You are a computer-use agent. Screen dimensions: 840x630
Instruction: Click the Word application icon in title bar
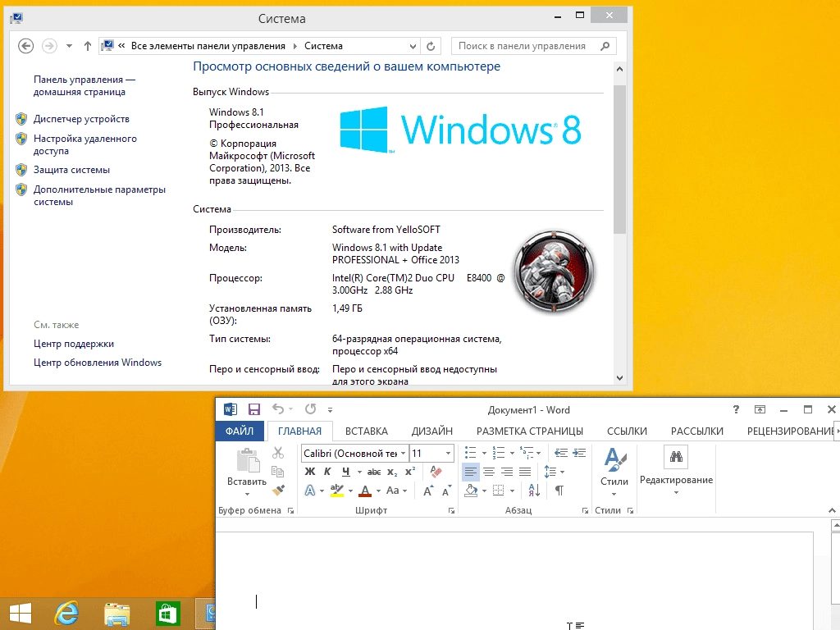(x=231, y=409)
